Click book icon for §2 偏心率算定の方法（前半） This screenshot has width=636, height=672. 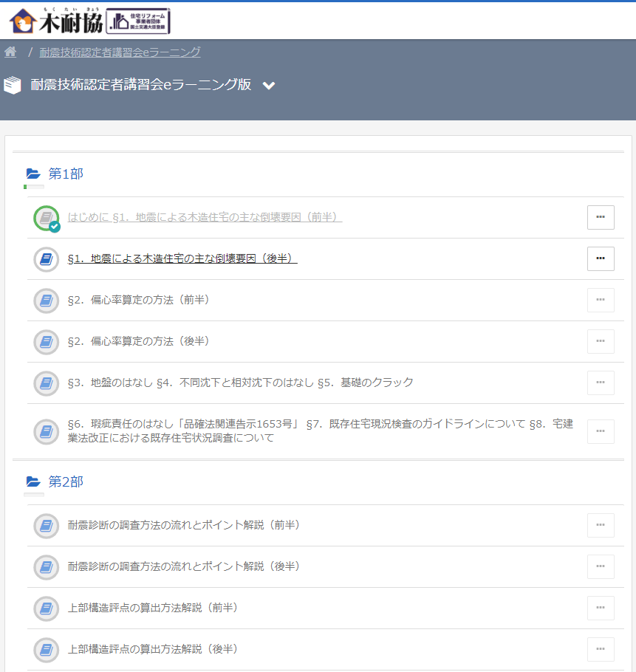47,301
